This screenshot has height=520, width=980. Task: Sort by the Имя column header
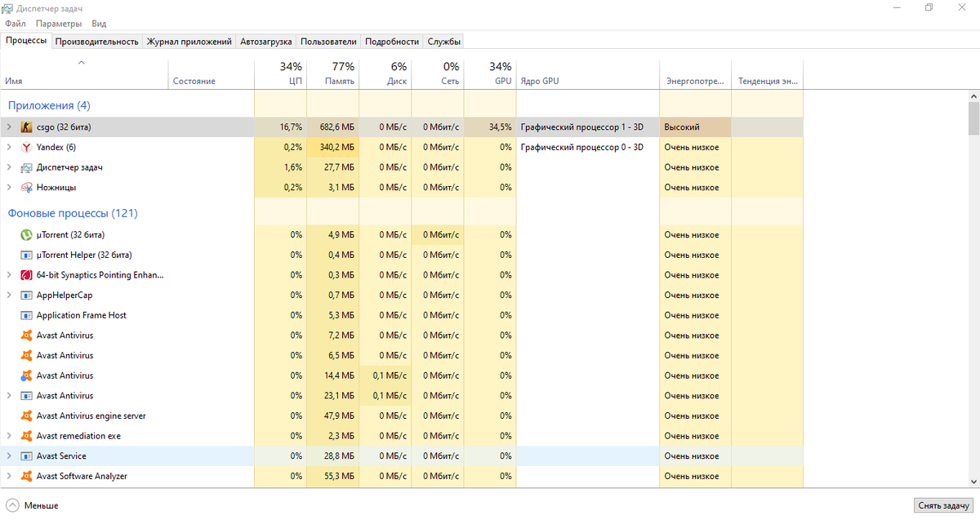pos(85,73)
